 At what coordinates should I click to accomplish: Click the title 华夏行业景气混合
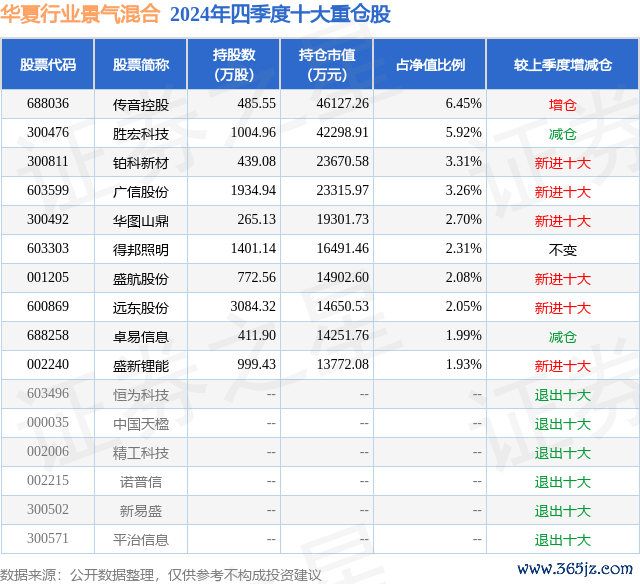(80, 14)
